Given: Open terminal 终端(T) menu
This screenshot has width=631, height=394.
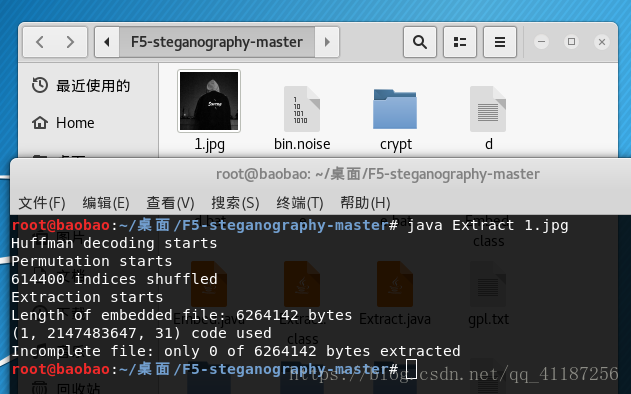Looking at the screenshot, I should 300,203.
